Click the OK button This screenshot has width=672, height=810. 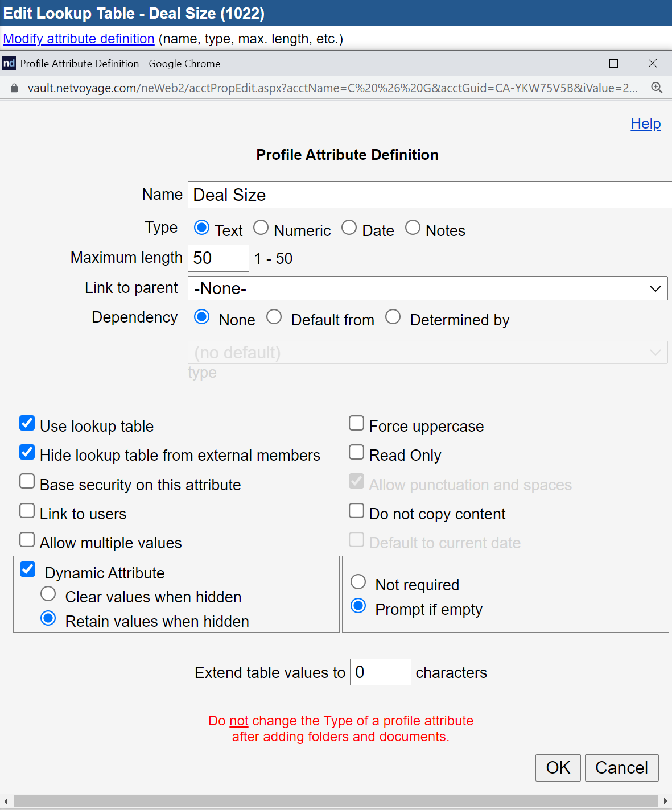click(x=558, y=767)
